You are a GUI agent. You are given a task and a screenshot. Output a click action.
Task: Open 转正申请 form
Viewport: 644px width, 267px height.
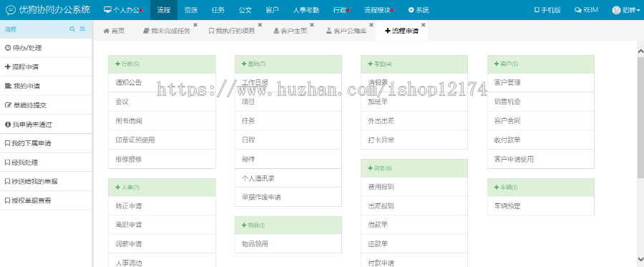pos(162,205)
